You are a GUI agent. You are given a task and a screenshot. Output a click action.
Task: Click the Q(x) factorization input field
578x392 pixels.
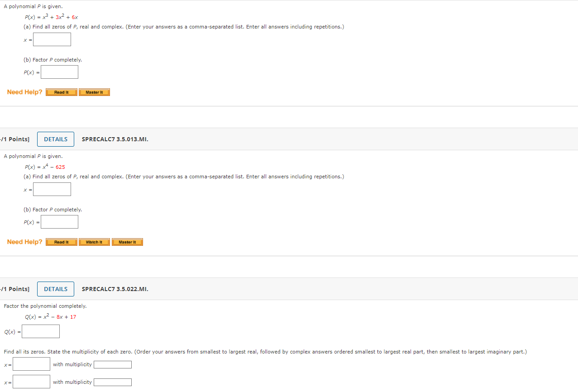pyautogui.click(x=41, y=331)
